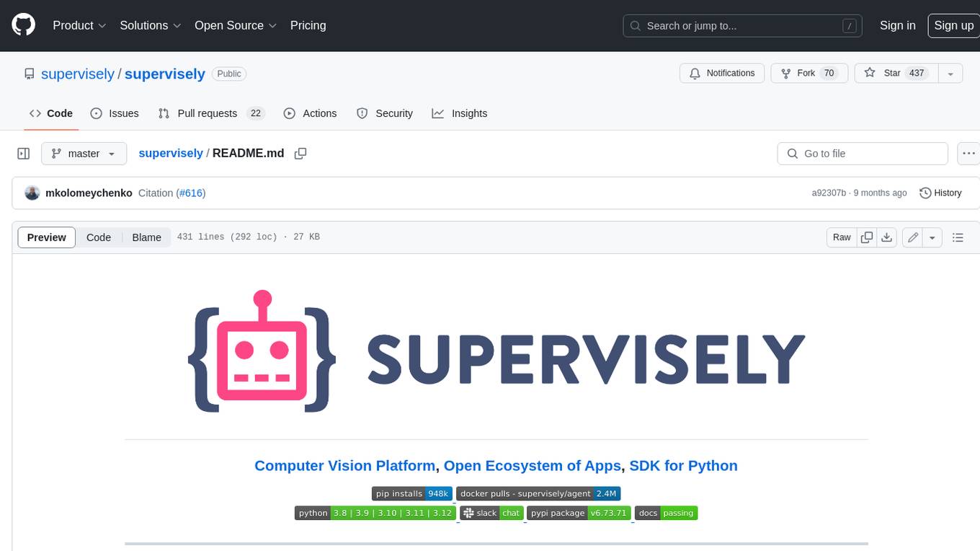Click the Supervisely logo image
980x551 pixels.
[x=496, y=351]
